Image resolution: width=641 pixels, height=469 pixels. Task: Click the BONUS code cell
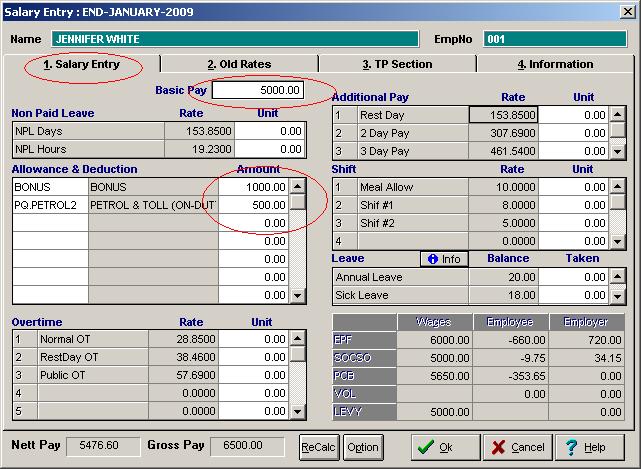[x=51, y=187]
